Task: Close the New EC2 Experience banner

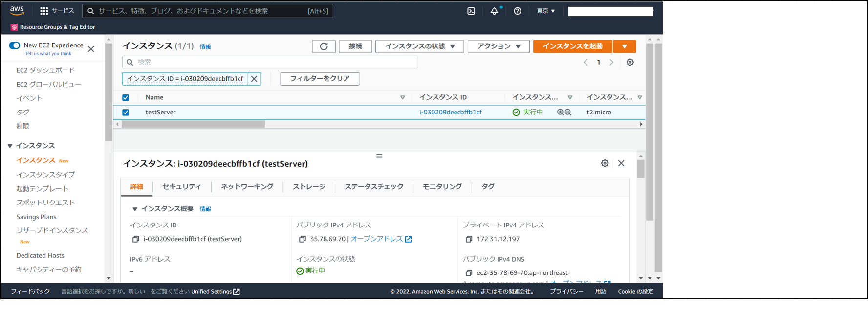Action: 91,49
